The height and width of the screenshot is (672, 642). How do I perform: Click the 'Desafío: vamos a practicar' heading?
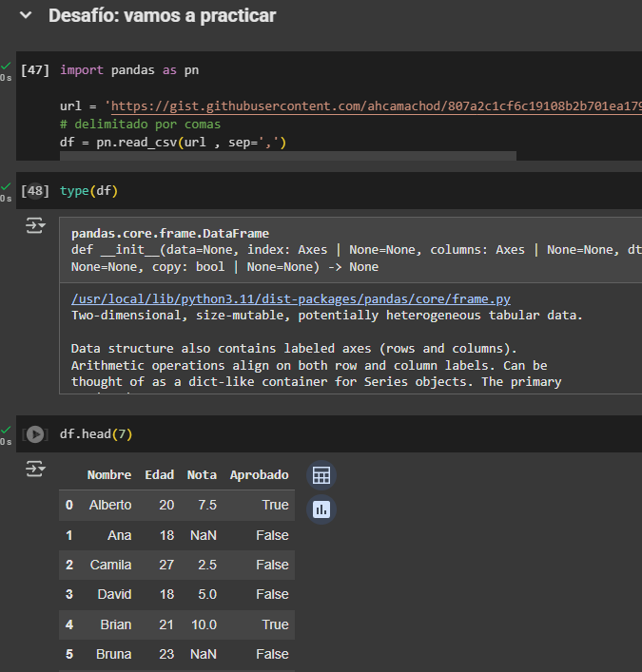point(162,16)
